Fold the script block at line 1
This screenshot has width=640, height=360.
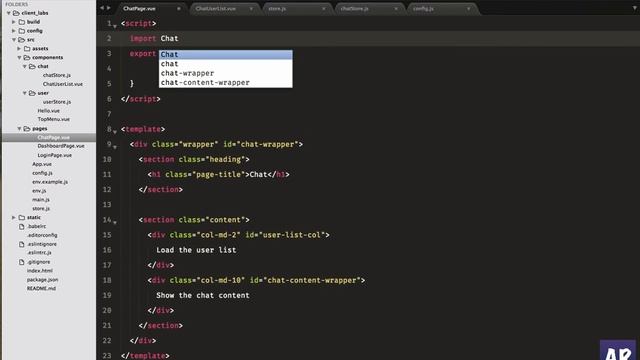tap(115, 27)
